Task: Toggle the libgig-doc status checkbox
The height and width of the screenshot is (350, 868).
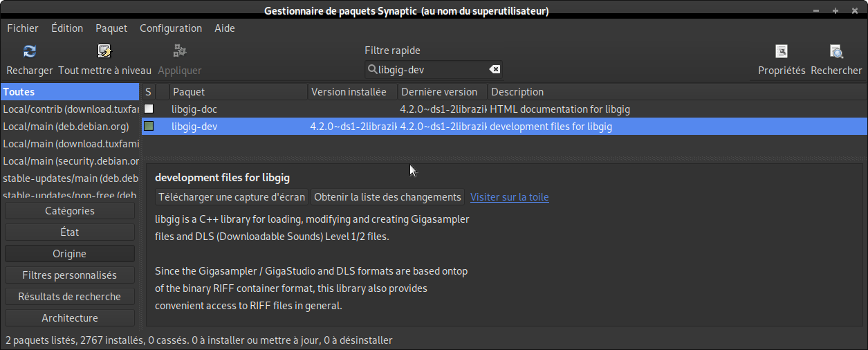Action: (x=149, y=109)
